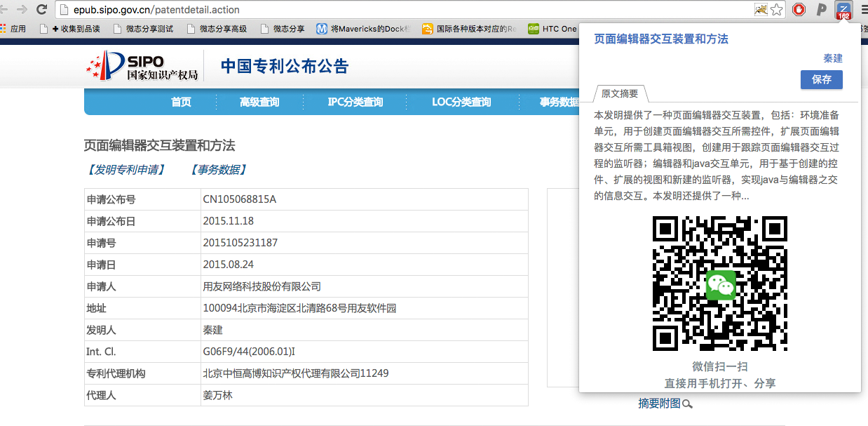The width and height of the screenshot is (868, 426).
Task: Click the 保存 button in the popup
Action: pyautogui.click(x=821, y=79)
